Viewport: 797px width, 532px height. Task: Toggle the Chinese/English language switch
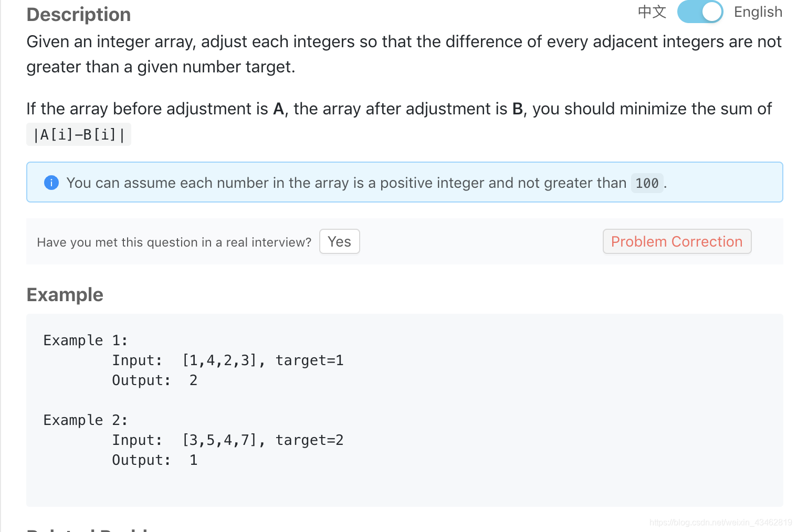point(699,12)
